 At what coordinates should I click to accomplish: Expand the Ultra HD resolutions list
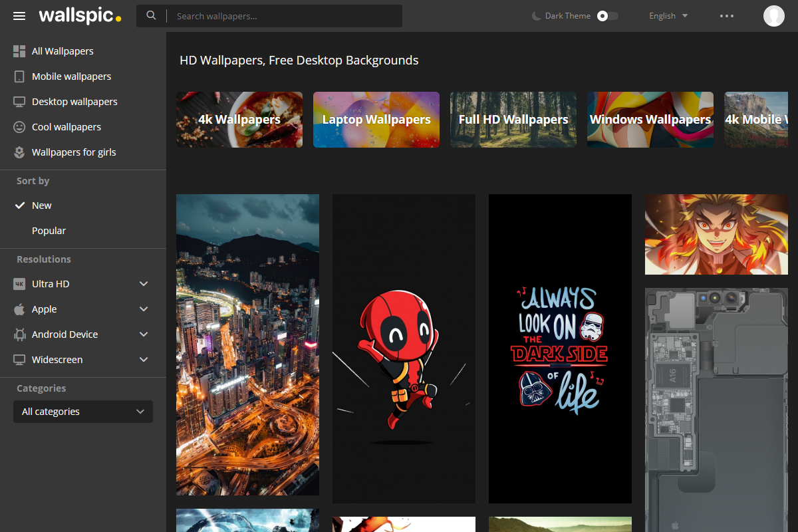pos(144,284)
